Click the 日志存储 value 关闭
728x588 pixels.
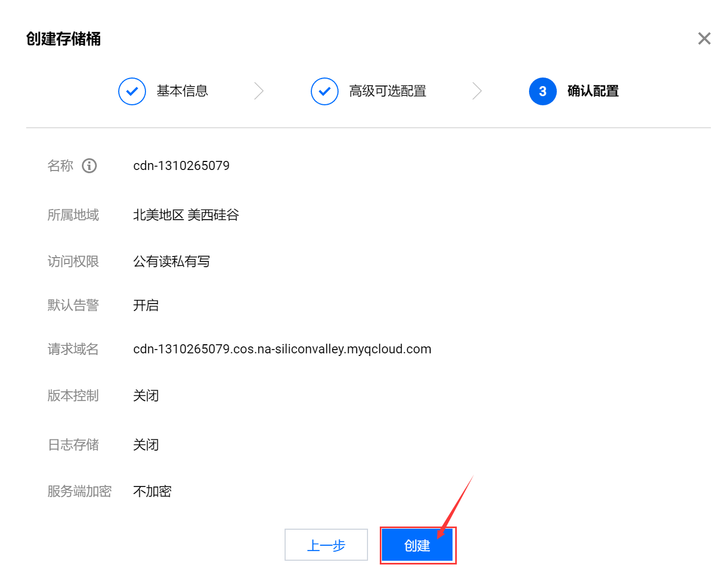[146, 445]
